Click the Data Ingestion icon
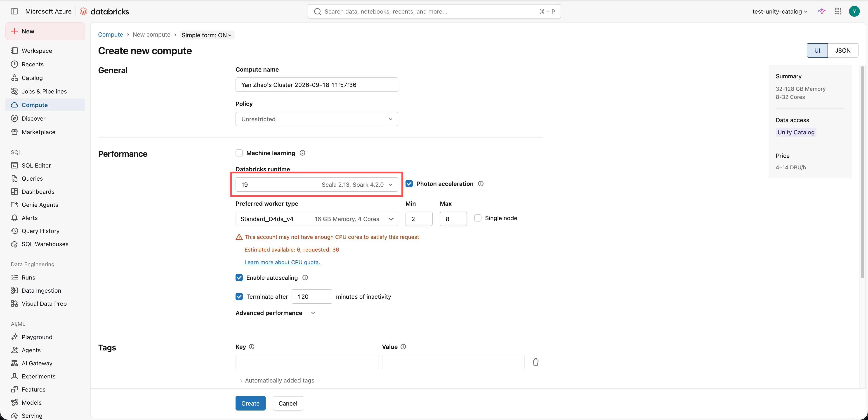868x420 pixels. [14, 290]
